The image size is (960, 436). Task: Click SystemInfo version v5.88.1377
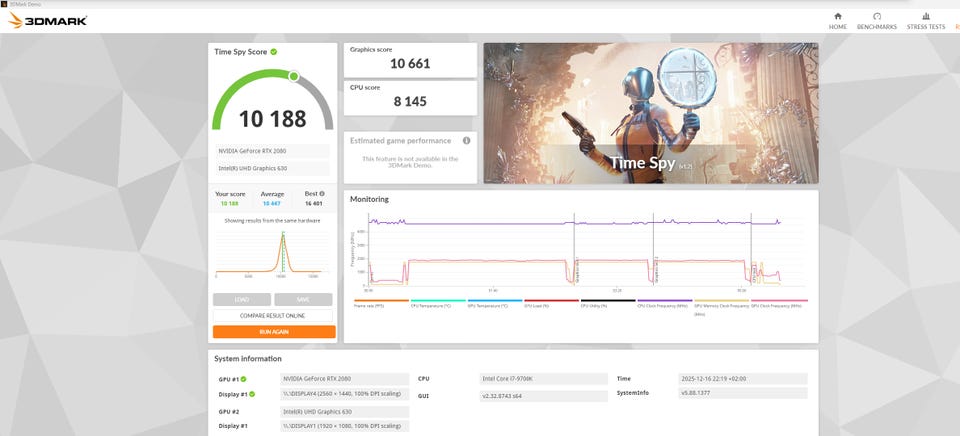tap(743, 393)
